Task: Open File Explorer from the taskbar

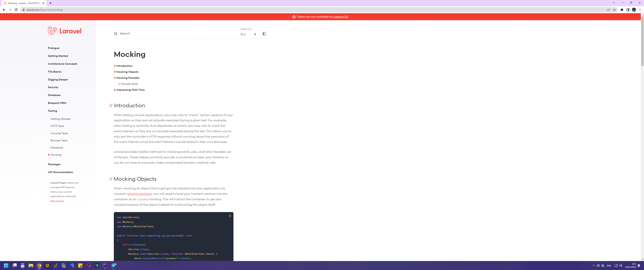Action: 31,265
